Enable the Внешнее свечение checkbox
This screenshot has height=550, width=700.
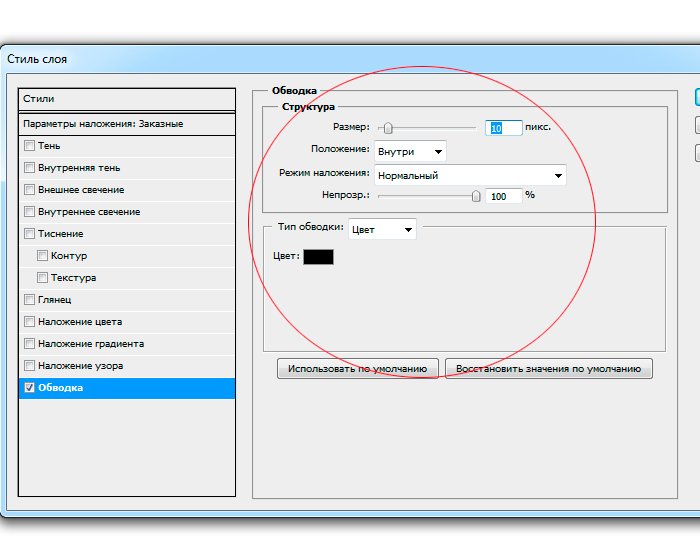click(x=29, y=190)
